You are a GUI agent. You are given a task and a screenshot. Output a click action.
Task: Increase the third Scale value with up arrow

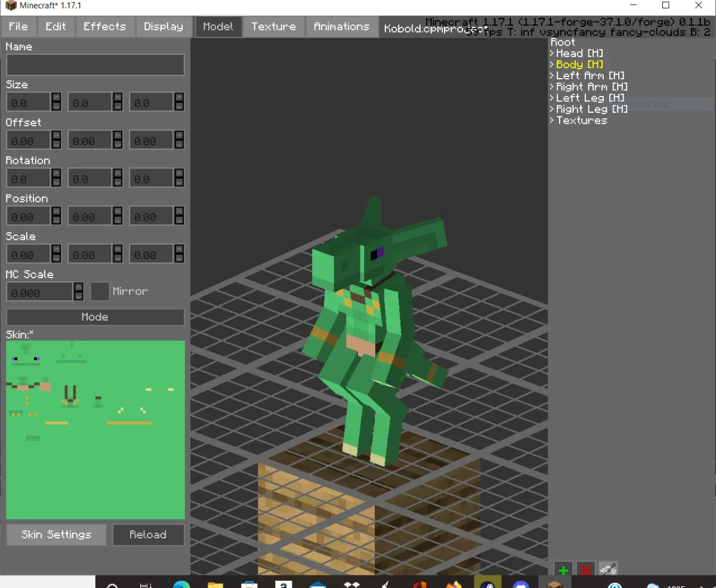[x=179, y=250]
